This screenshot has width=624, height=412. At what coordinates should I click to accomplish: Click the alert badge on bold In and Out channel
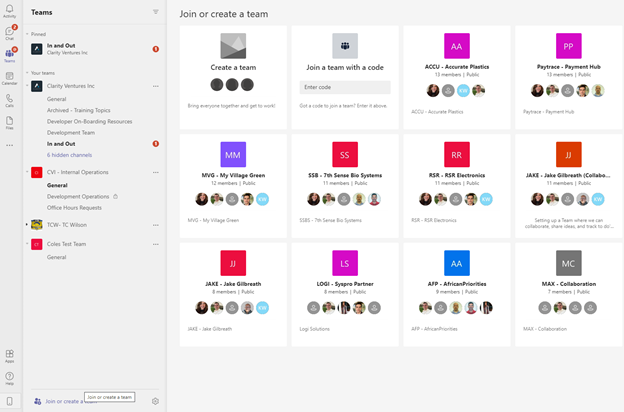[156, 144]
